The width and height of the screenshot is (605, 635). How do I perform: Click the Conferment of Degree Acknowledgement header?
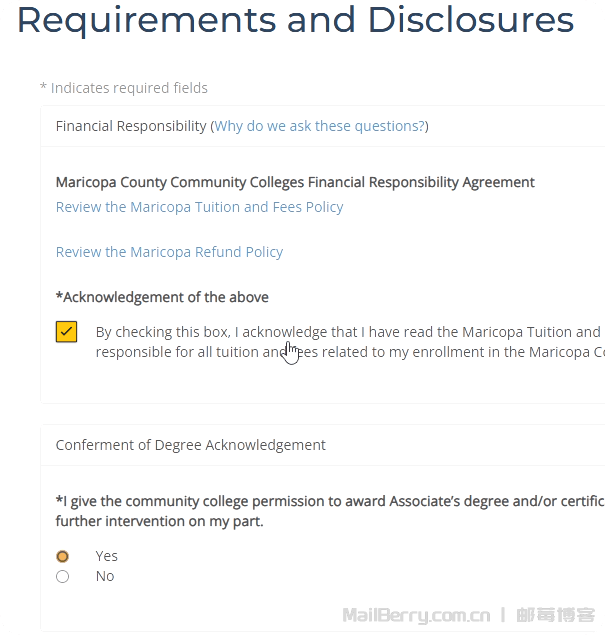click(x=190, y=445)
